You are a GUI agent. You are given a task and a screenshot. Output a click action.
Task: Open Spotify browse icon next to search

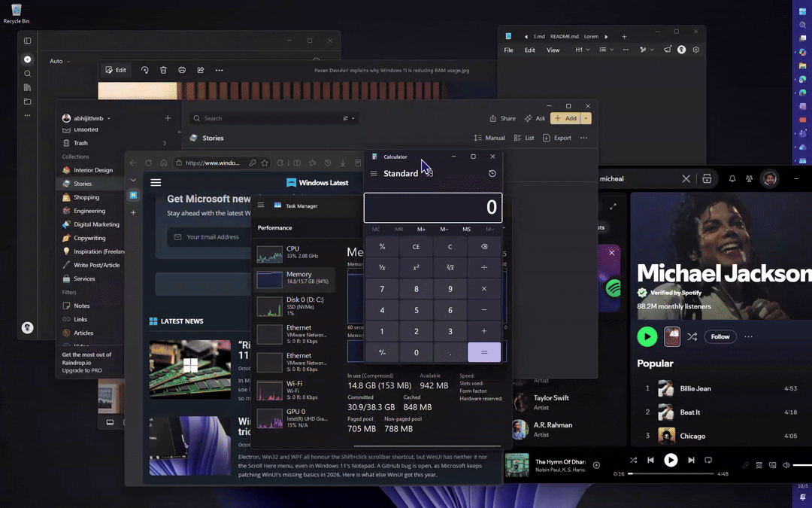point(707,178)
